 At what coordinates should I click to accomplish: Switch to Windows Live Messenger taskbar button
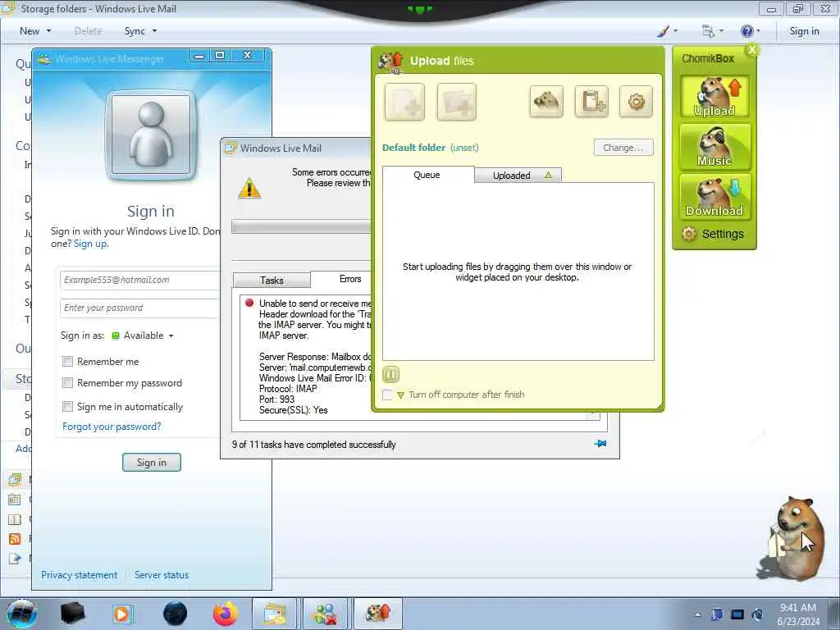pyautogui.click(x=326, y=614)
